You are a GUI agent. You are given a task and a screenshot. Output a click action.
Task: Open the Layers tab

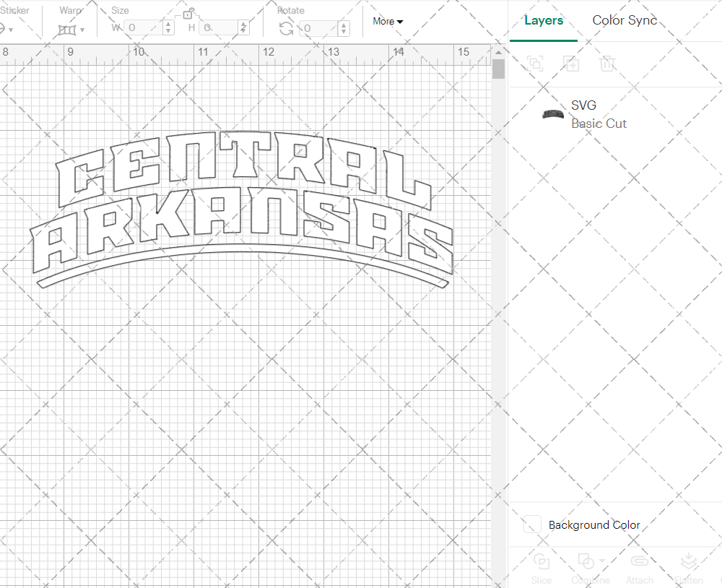pyautogui.click(x=544, y=20)
